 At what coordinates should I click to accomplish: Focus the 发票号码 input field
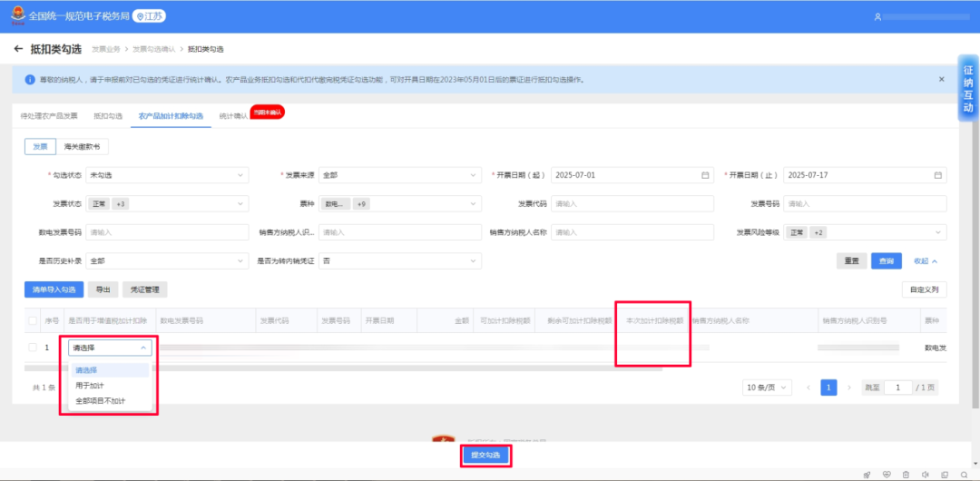[x=865, y=204]
